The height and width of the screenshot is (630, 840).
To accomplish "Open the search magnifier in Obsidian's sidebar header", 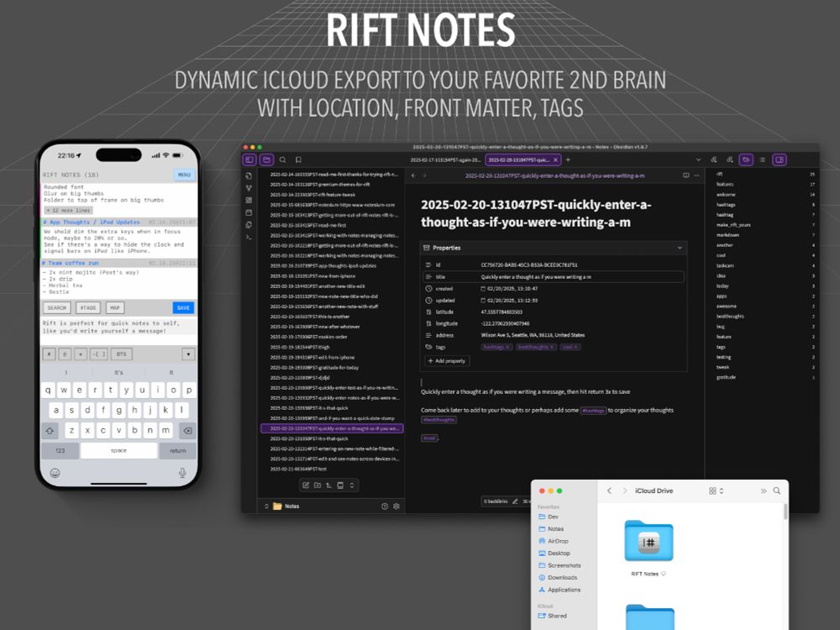I will click(x=282, y=160).
